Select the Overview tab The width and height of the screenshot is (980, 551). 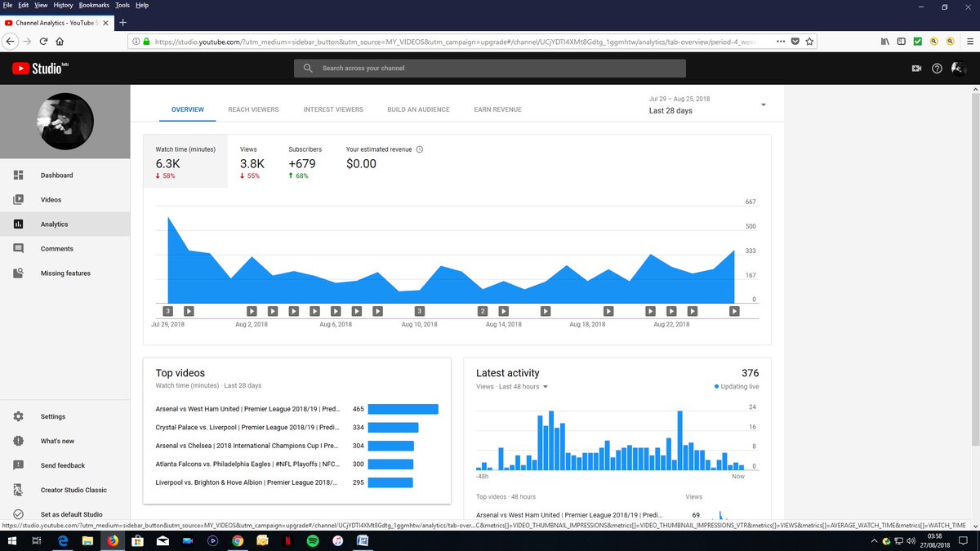pos(188,109)
